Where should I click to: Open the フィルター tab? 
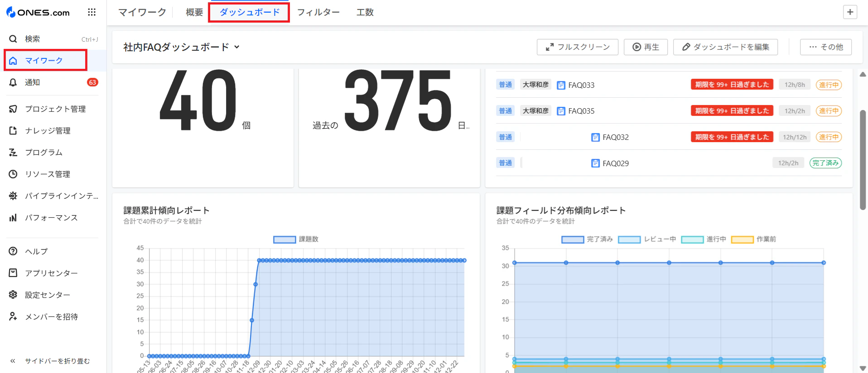tap(318, 12)
